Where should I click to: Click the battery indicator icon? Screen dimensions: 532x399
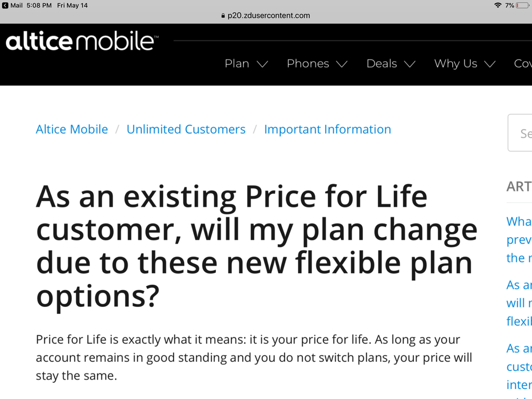click(522, 5)
